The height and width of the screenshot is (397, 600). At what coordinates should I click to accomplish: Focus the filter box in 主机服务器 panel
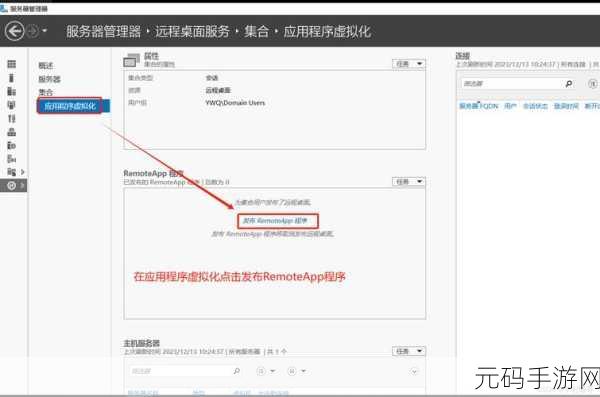tap(180, 371)
